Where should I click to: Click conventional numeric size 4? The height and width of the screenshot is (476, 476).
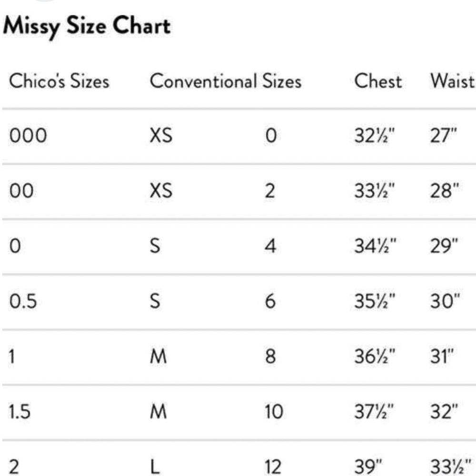[270, 246]
